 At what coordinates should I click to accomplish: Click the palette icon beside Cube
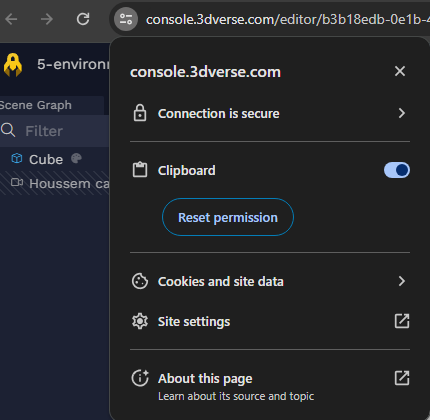click(x=76, y=158)
